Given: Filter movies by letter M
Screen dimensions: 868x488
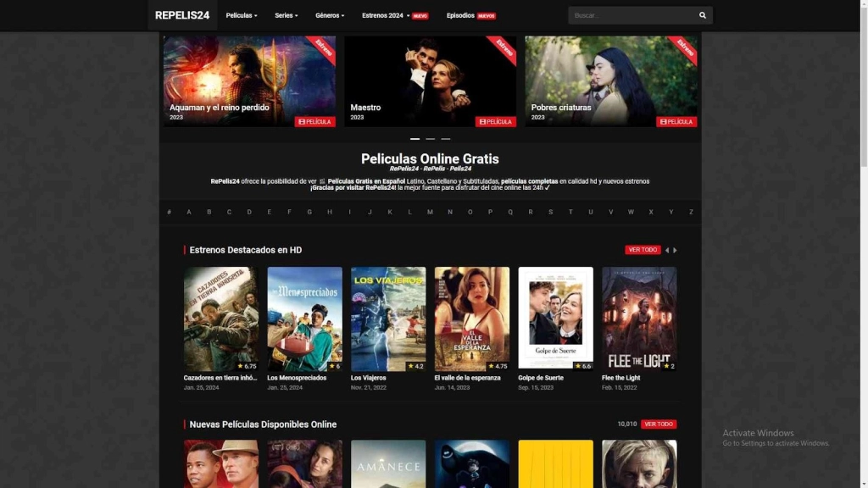Looking at the screenshot, I should 430,212.
